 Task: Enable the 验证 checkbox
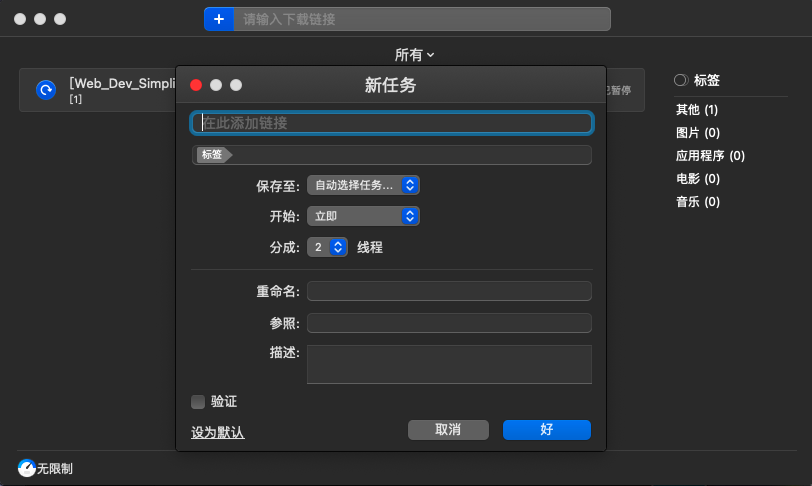[198, 402]
